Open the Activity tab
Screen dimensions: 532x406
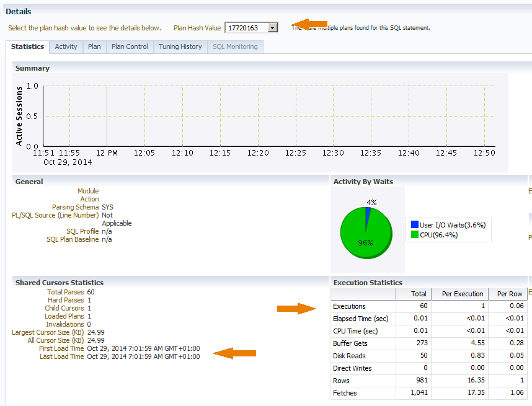[66, 46]
